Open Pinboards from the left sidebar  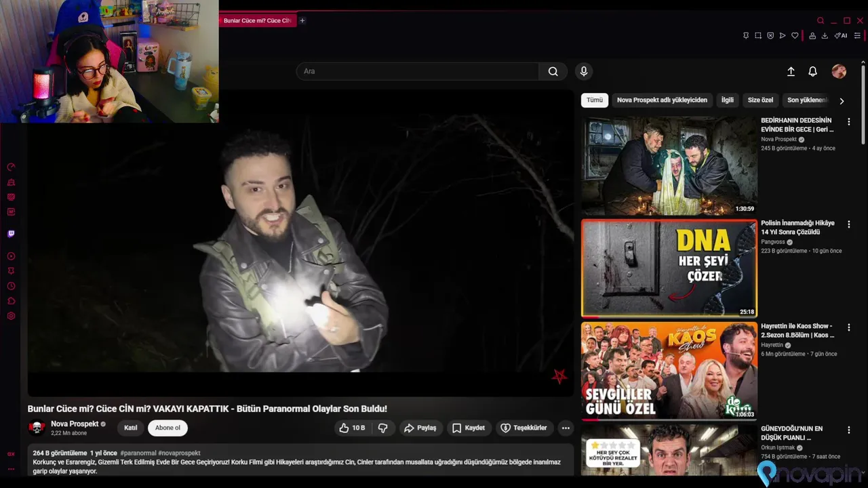click(x=11, y=271)
